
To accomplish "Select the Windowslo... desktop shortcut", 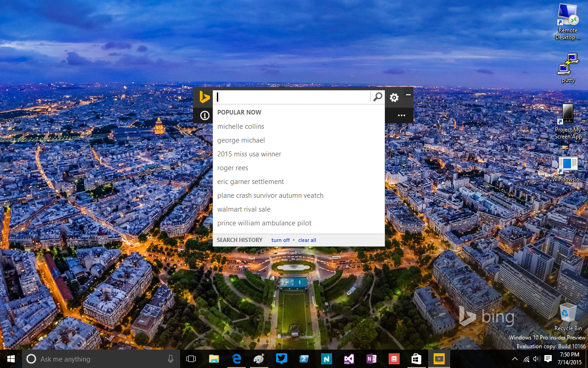I will [568, 169].
